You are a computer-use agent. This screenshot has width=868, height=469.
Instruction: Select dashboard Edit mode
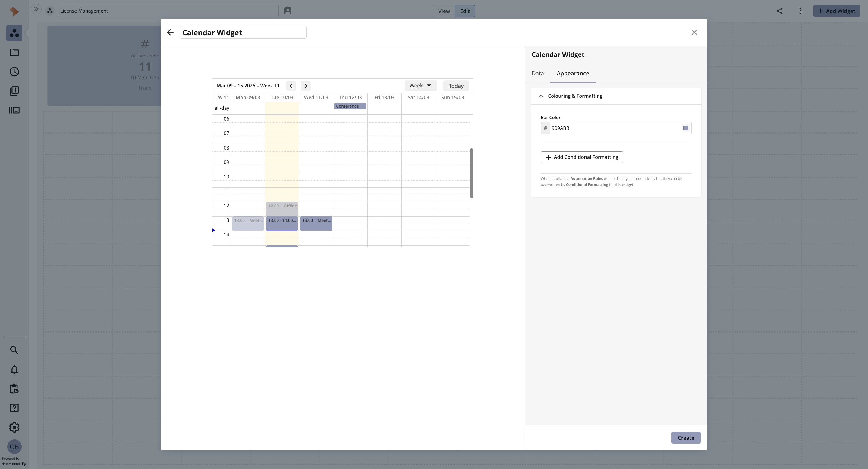click(465, 11)
